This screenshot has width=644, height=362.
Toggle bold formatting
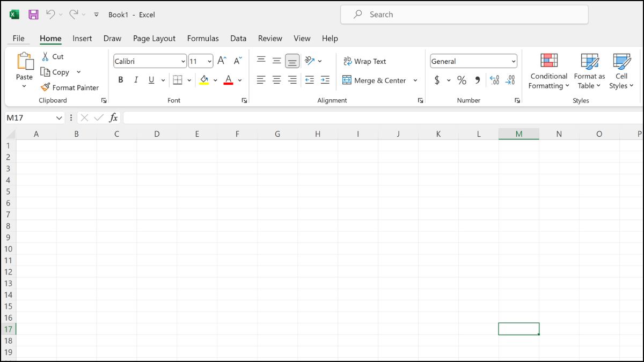point(121,80)
